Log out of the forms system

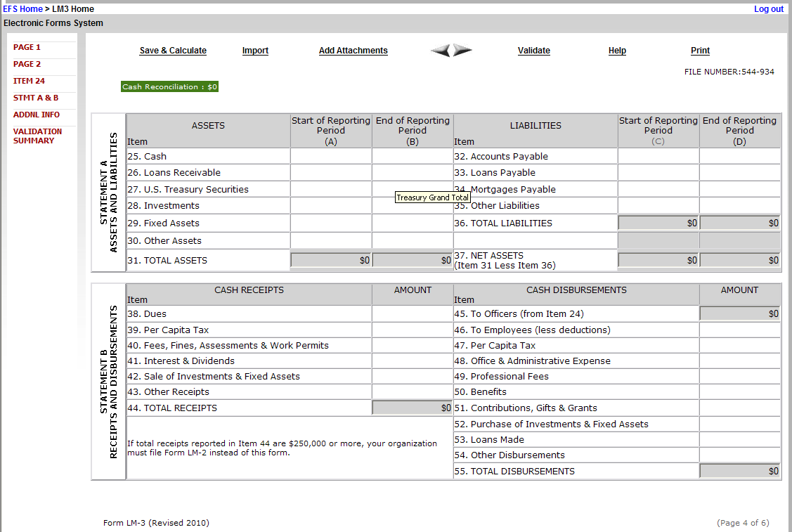(768, 9)
